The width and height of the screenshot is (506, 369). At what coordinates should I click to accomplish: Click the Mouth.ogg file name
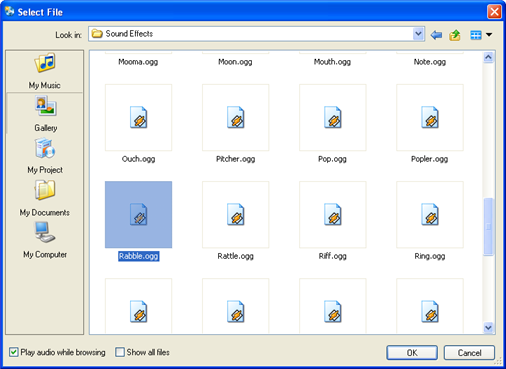tap(332, 62)
